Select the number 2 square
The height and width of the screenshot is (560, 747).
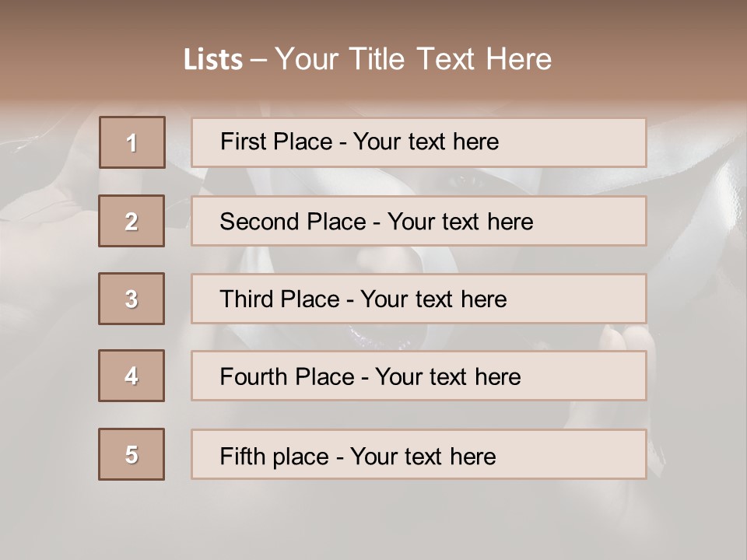coord(132,221)
